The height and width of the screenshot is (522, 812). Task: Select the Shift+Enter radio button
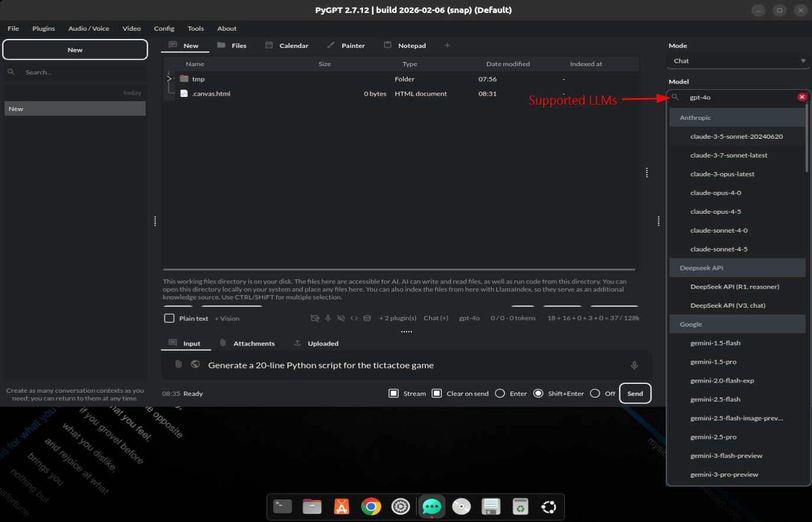(538, 393)
